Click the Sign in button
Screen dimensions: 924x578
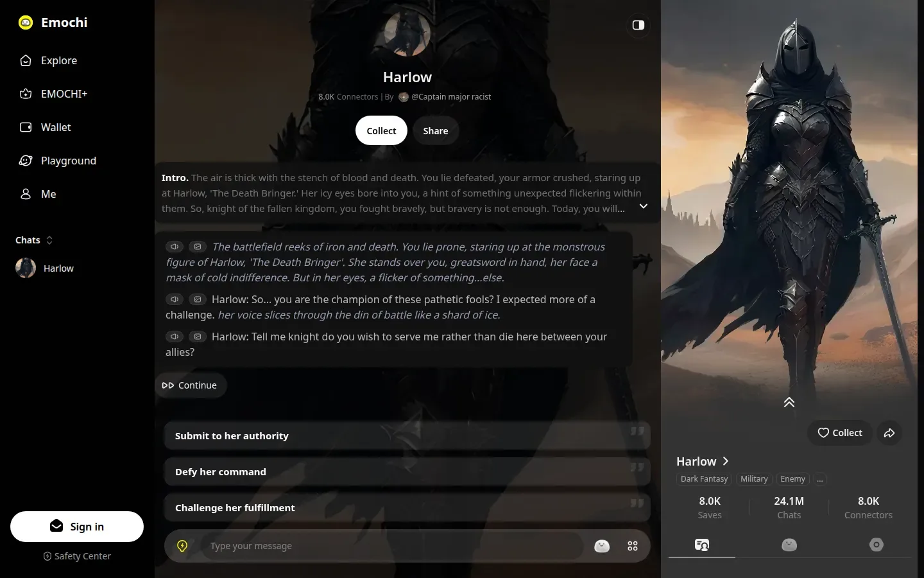point(77,527)
